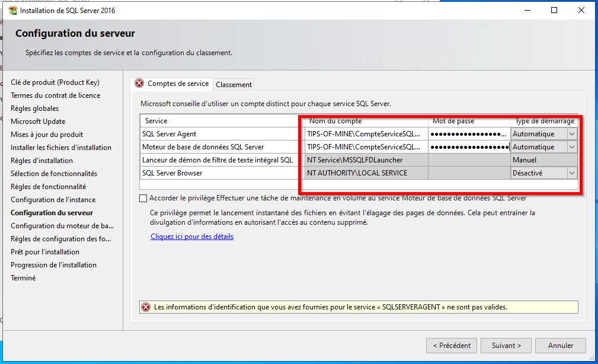Click the SQLSERVERAGENT invalid credentials error message

330,307
